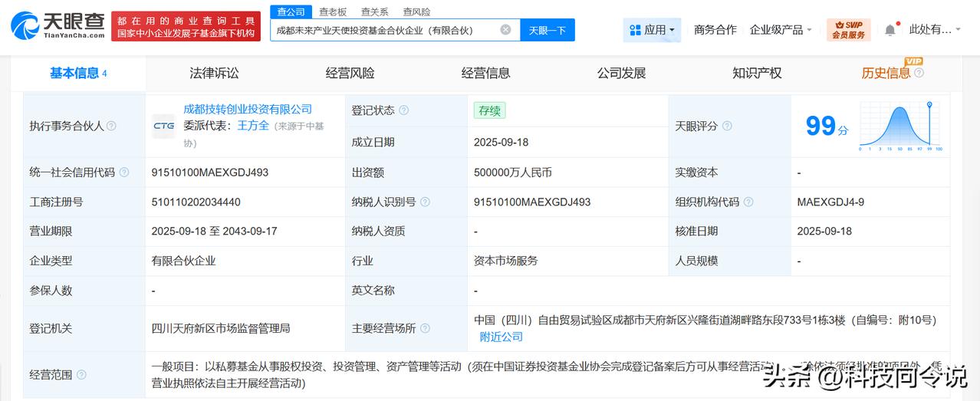Expand the 企业级产品 dropdown
This screenshot has width=980, height=401.
[x=781, y=30]
